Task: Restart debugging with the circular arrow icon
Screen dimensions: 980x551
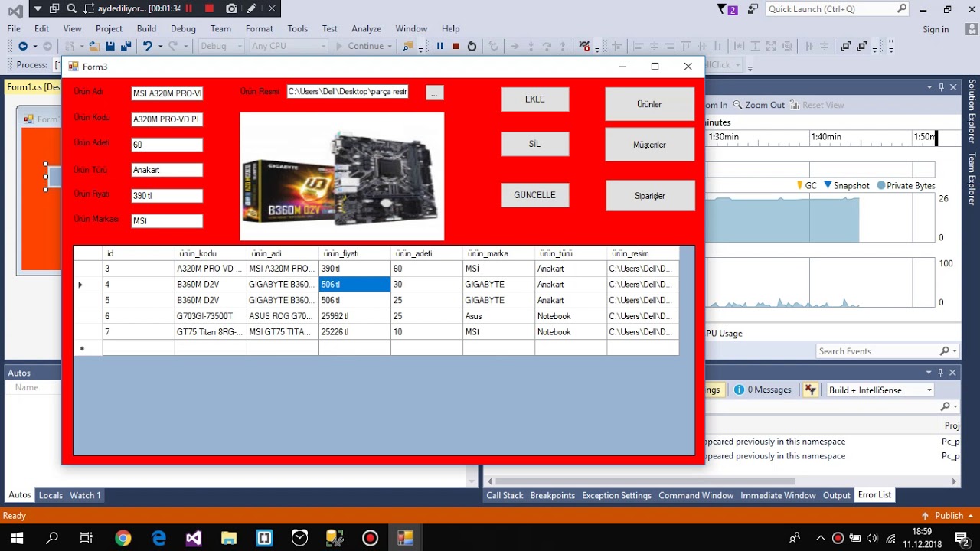Action: coord(472,46)
